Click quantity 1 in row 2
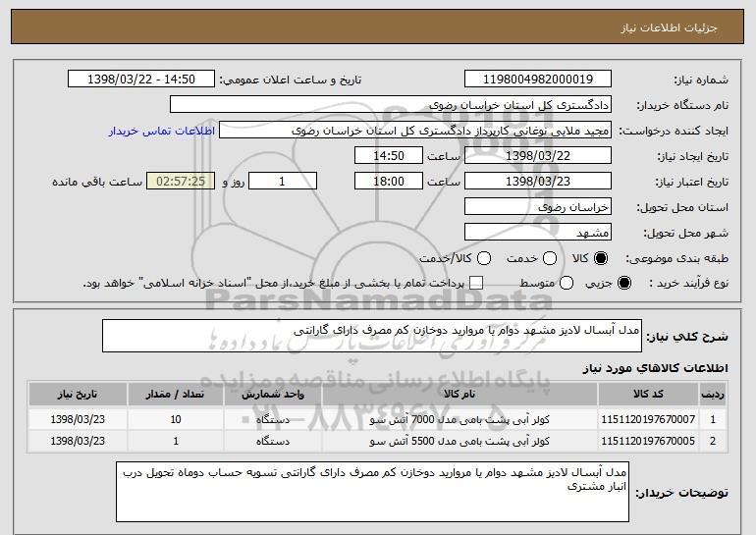 [176, 441]
